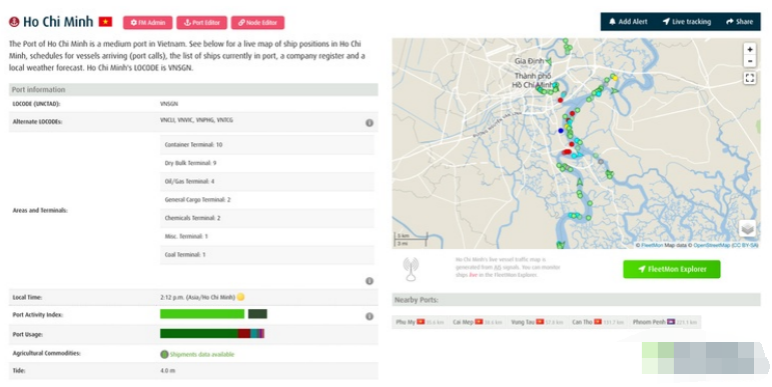Screen dimensions: 772x387
Task: Open the map layers icon
Action: click(747, 228)
